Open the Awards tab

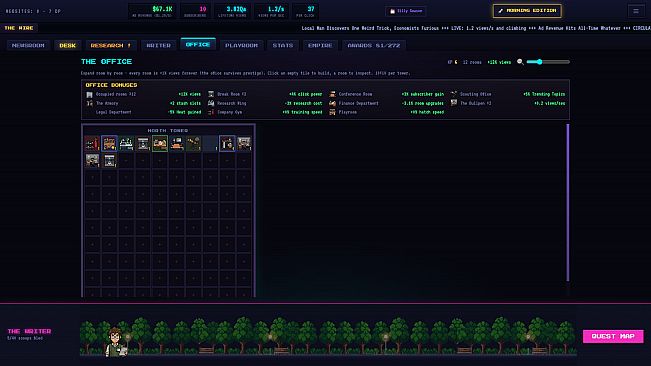click(x=374, y=45)
